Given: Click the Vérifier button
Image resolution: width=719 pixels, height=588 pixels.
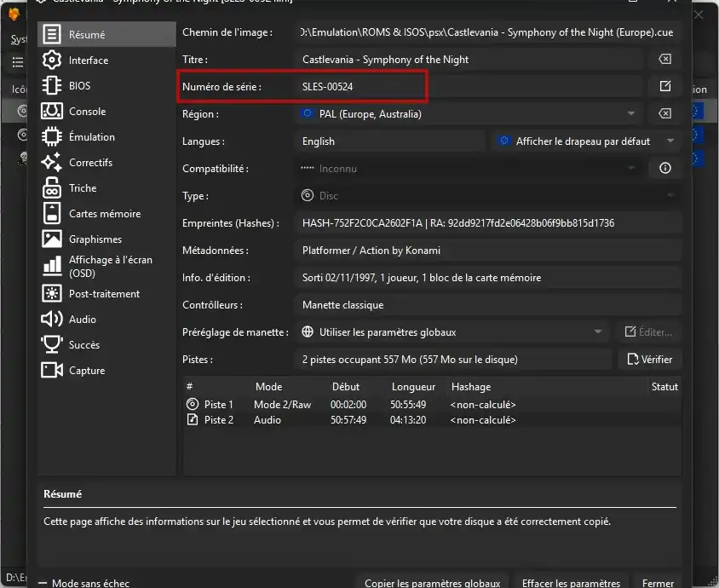Looking at the screenshot, I should tap(650, 359).
